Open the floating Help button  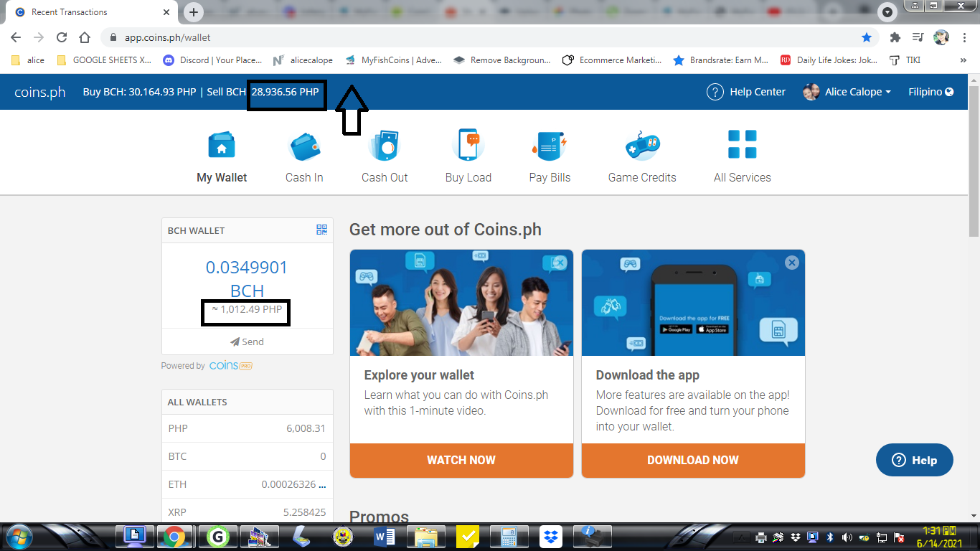915,460
